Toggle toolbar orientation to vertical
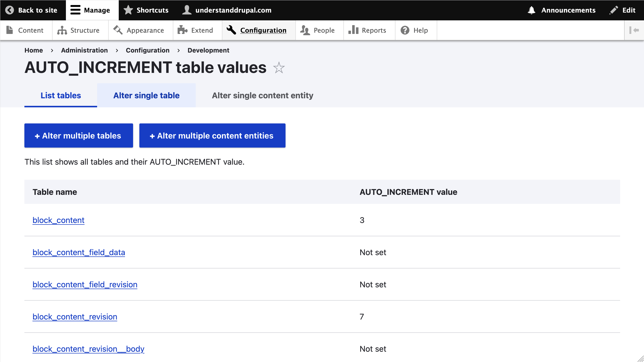 [x=634, y=30]
